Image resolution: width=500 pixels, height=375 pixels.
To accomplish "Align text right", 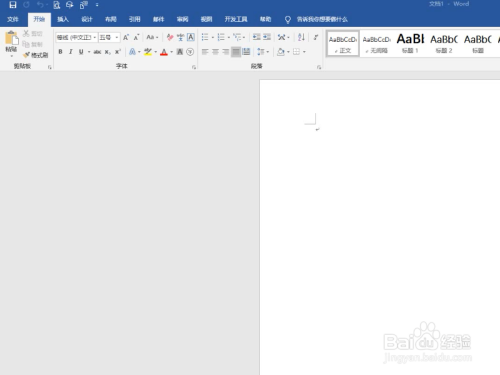I will click(226, 52).
